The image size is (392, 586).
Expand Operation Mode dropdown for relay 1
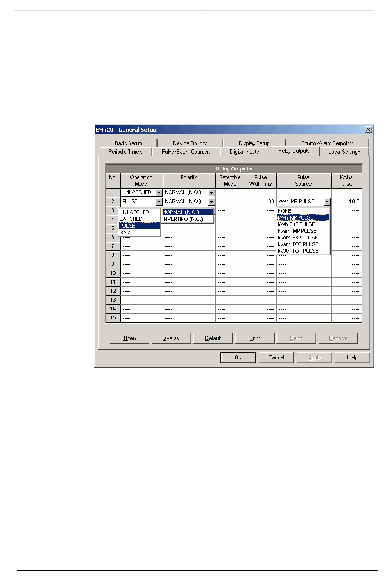point(159,193)
